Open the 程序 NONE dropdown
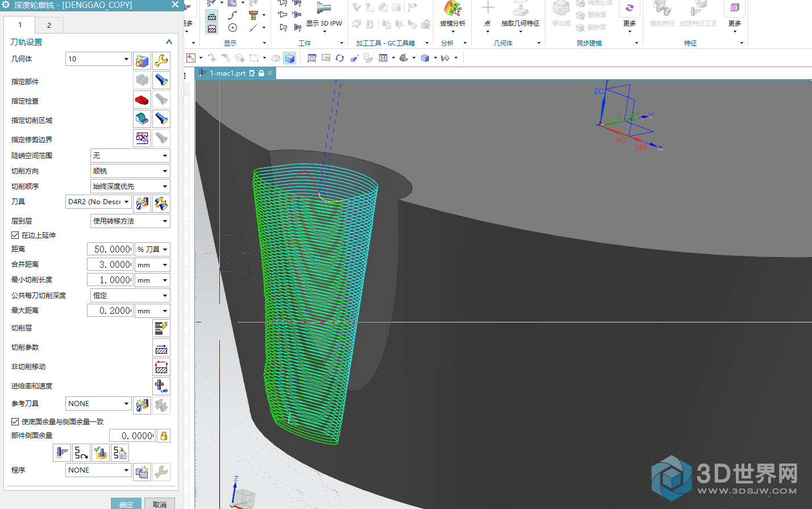812x509 pixels. [98, 470]
